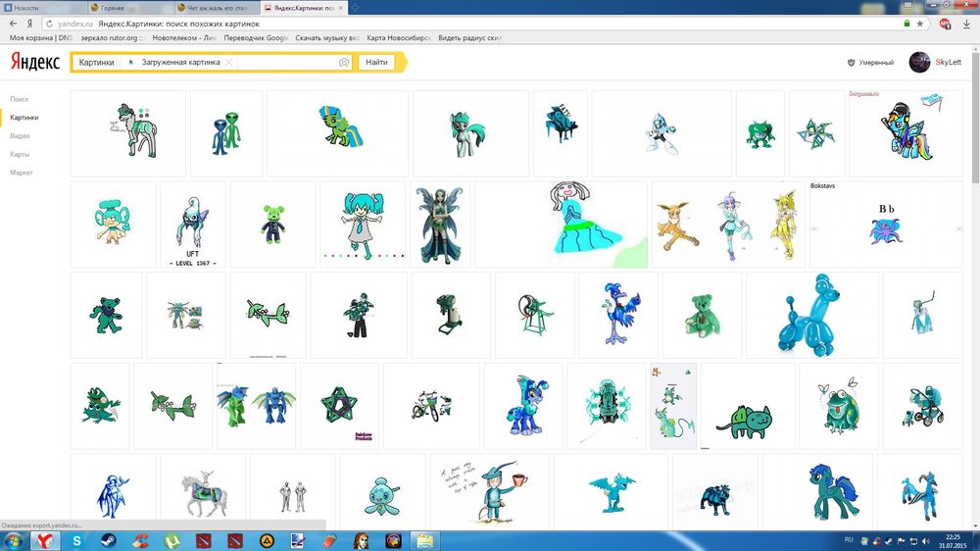Open the Умеренный safe-search filter

tap(870, 63)
